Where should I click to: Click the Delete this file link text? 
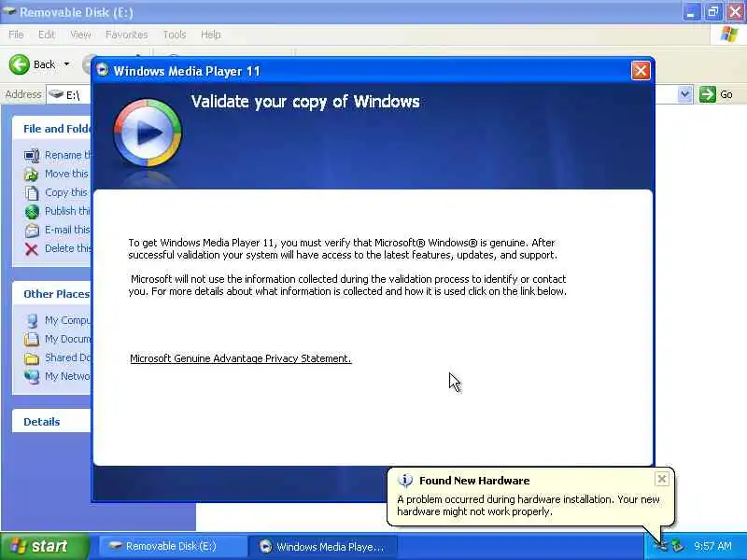67,248
